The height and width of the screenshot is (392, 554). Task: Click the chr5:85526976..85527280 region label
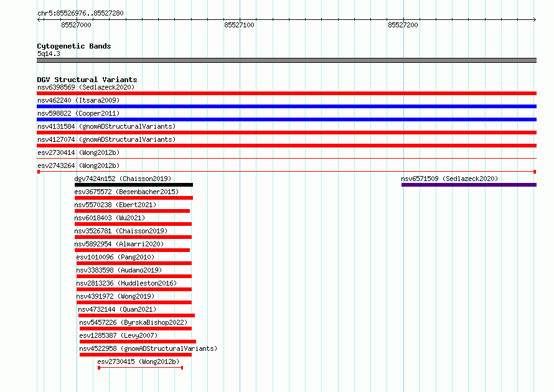(80, 13)
